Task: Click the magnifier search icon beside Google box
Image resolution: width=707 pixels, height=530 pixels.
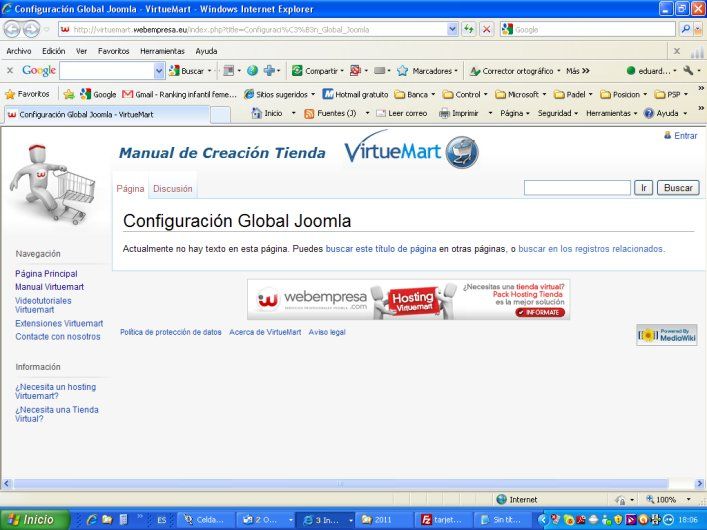Action: pos(686,30)
